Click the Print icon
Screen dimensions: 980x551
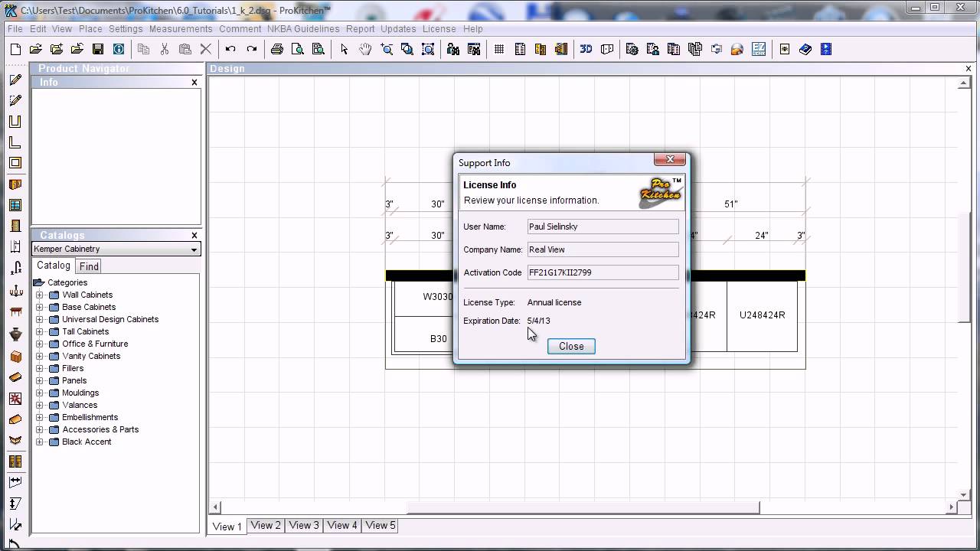277,49
